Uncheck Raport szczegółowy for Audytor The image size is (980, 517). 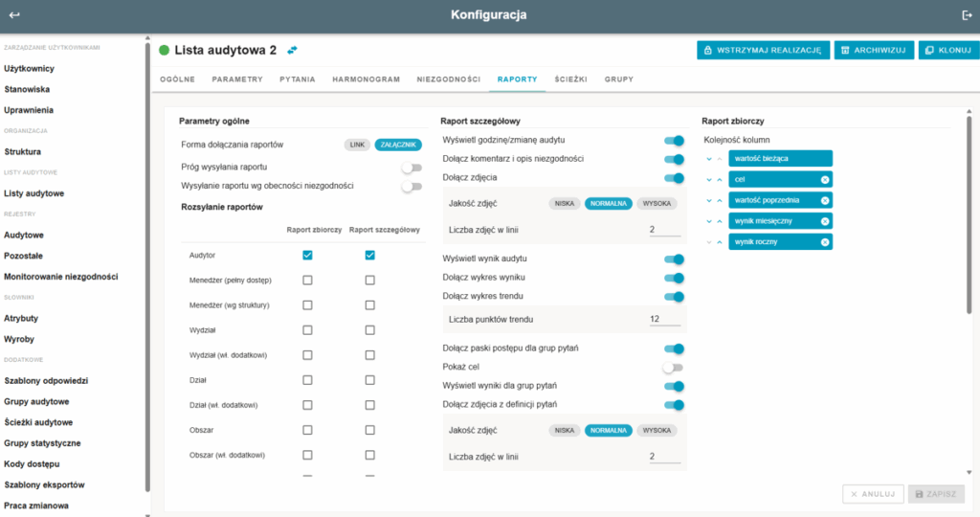(x=369, y=255)
